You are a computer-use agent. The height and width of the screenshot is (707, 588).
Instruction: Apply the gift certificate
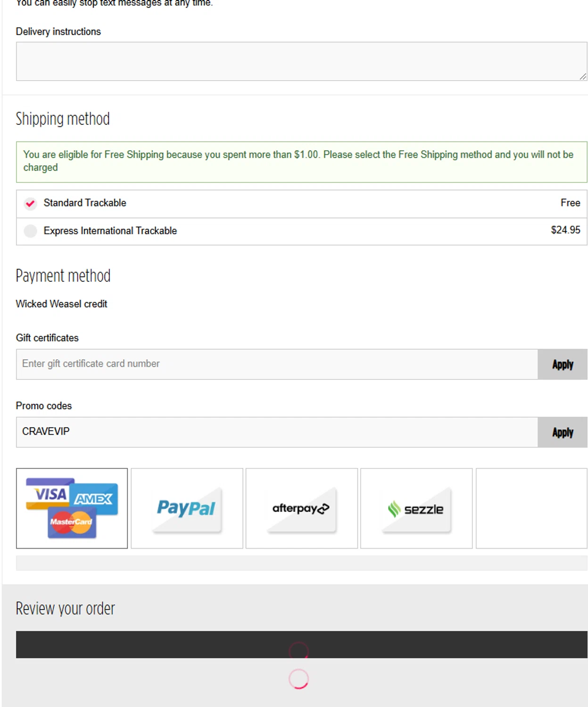[563, 364]
